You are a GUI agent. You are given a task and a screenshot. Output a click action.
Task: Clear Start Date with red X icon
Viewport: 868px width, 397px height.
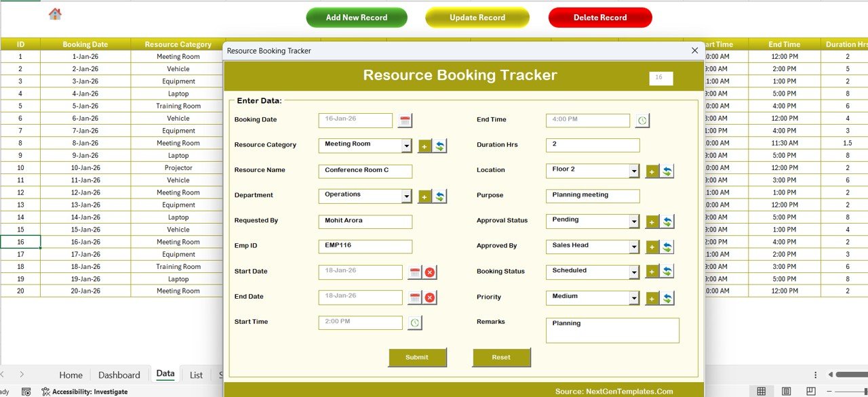[430, 272]
